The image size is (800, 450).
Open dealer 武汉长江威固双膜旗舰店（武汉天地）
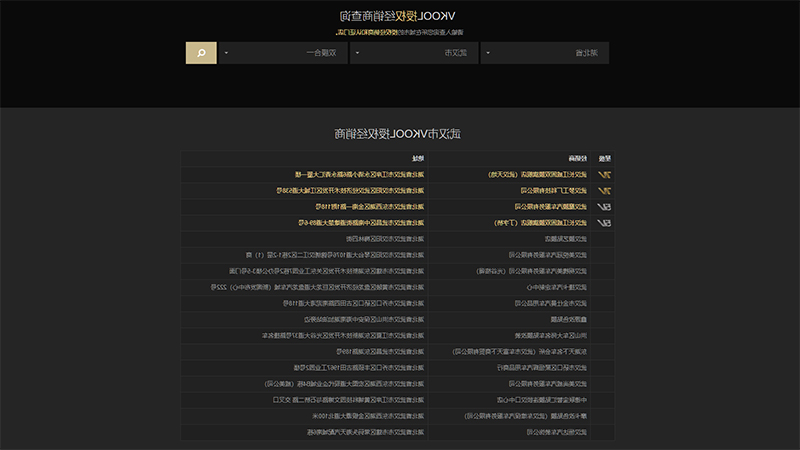coord(537,174)
